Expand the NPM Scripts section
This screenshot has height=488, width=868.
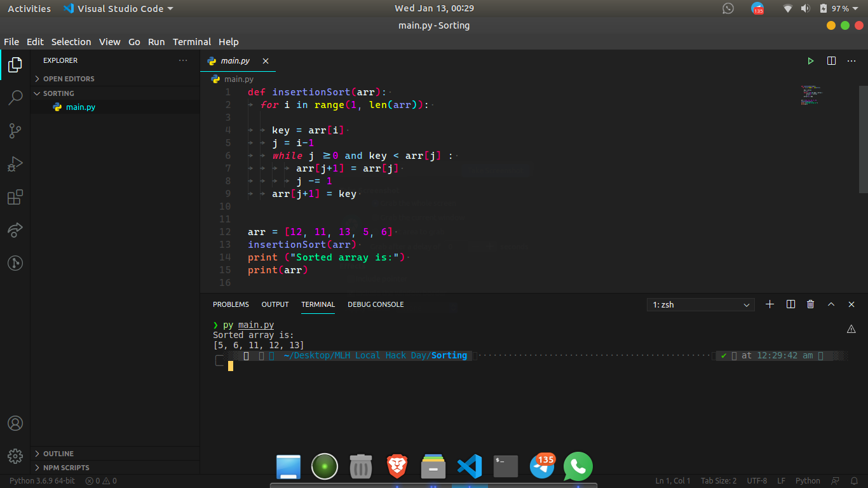tap(66, 468)
